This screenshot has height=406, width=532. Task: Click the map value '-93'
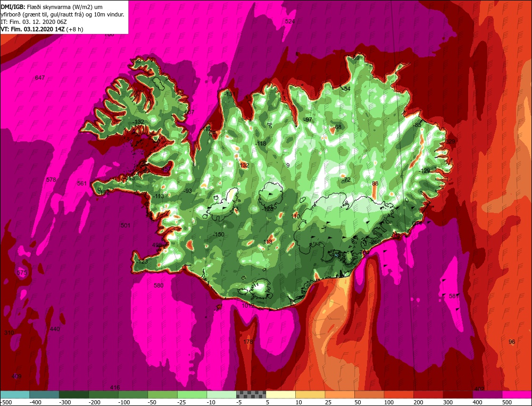[x=187, y=191]
